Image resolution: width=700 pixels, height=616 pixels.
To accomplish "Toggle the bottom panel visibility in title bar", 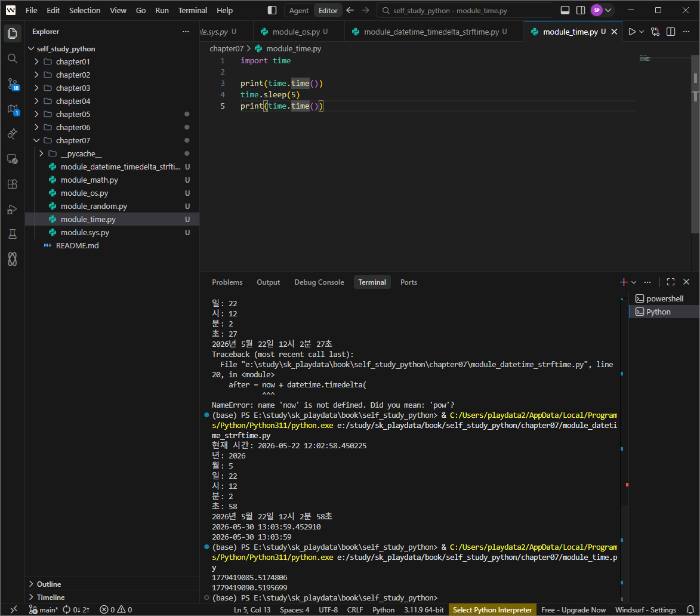I will click(x=565, y=10).
